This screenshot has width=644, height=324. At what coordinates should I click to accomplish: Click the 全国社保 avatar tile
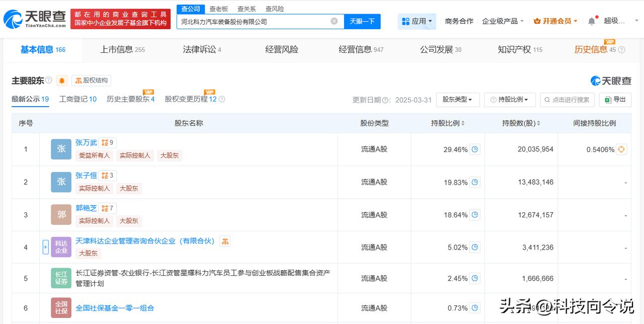click(61, 308)
